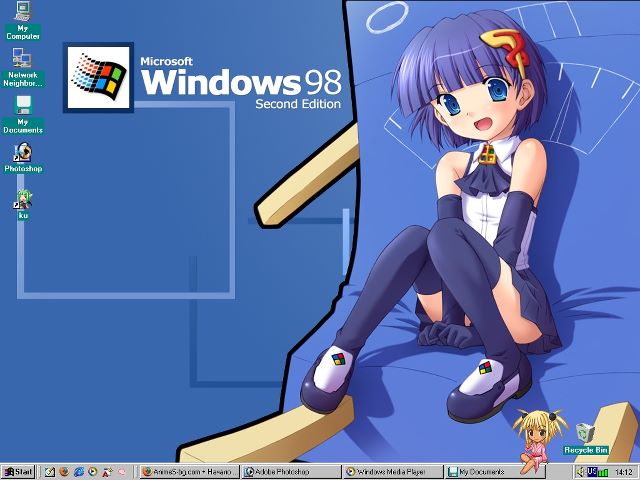Launch Internet Explorer from the quick launch bar
The image size is (640, 480).
pyautogui.click(x=79, y=472)
